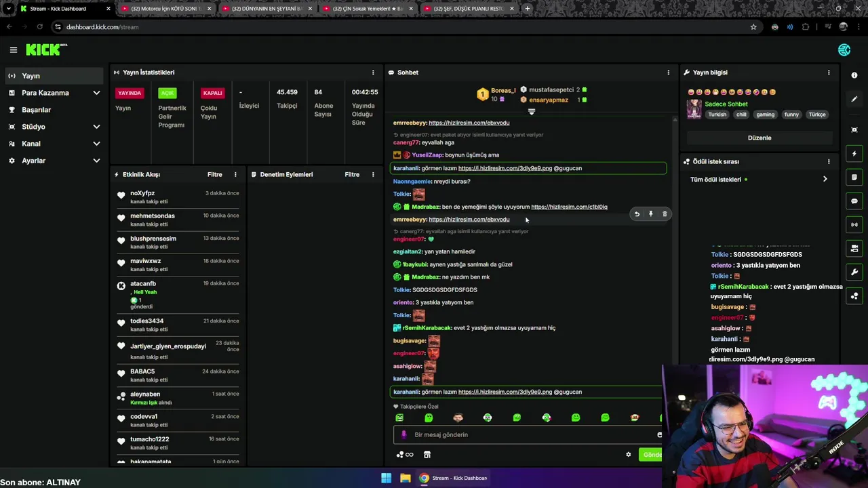Toggle the notes panel icon in right sidebar
868x488 pixels.
click(x=854, y=178)
